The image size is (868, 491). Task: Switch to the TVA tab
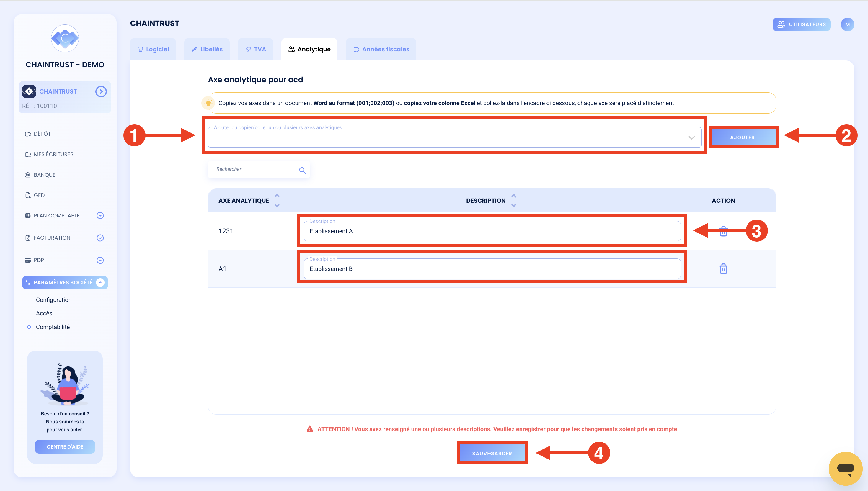tap(256, 49)
